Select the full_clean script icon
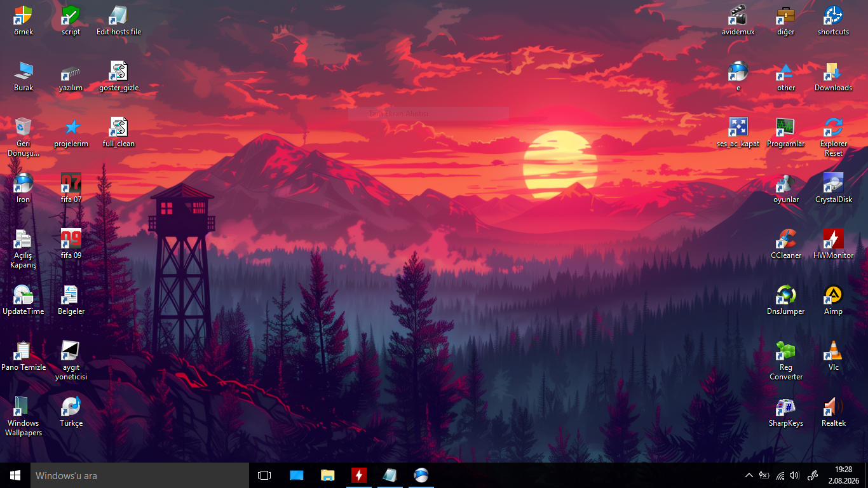The height and width of the screenshot is (488, 868). point(119,132)
